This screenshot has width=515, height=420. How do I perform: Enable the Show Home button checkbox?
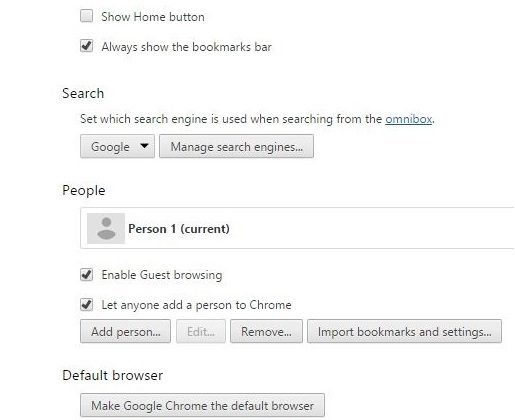coord(87,16)
